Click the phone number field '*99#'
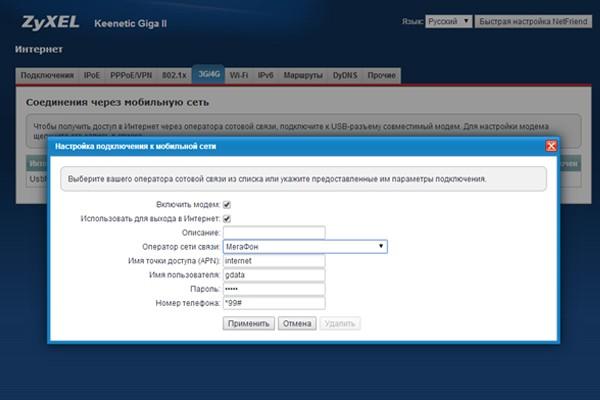The height and width of the screenshot is (400, 600). tap(274, 303)
